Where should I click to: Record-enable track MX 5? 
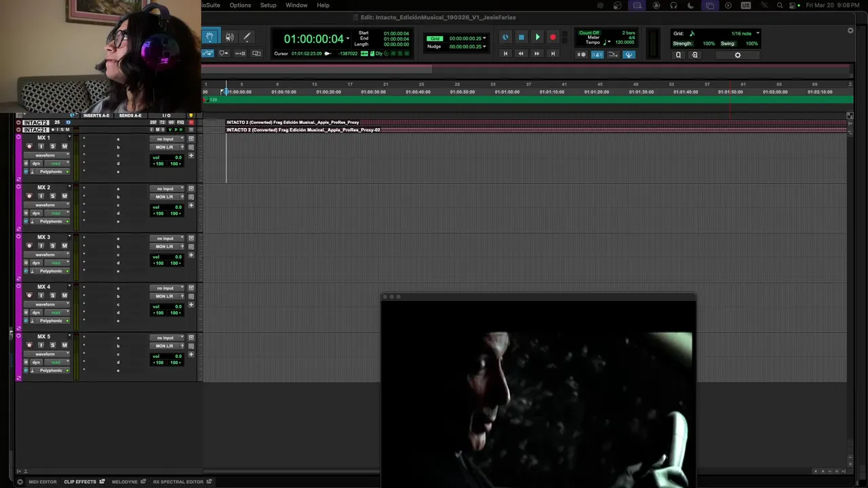tap(29, 345)
